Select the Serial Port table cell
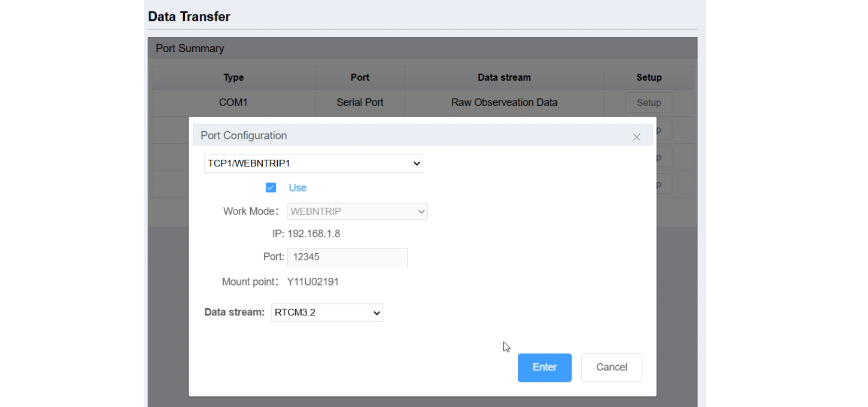The width and height of the screenshot is (868, 407). point(360,102)
